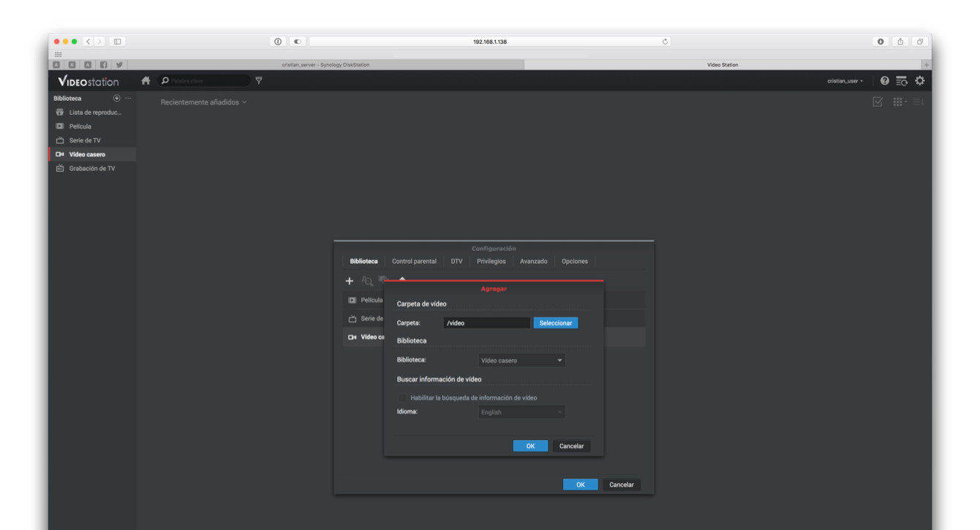Toggle multi-select mode checkmark icon

tap(878, 102)
